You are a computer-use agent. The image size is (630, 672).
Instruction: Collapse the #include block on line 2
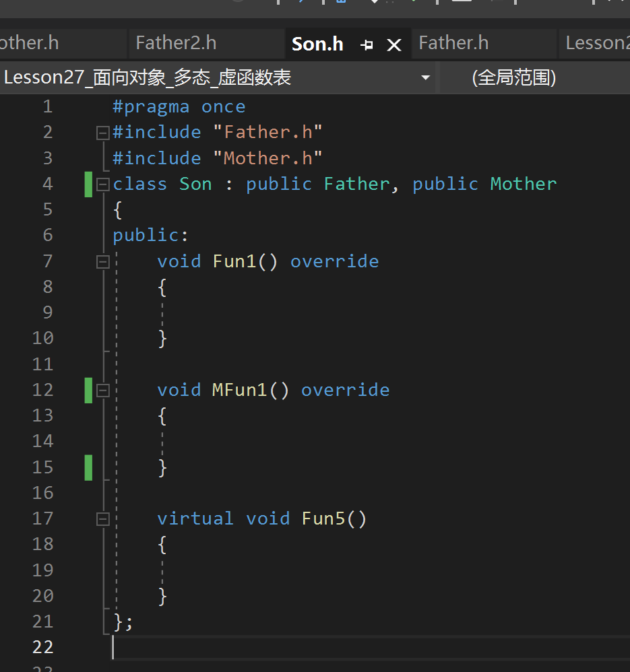[x=102, y=133]
